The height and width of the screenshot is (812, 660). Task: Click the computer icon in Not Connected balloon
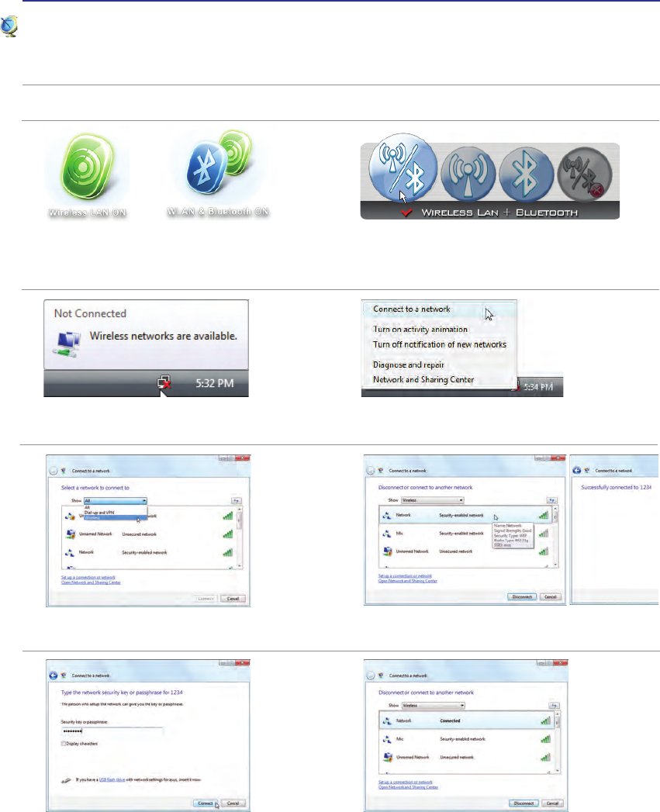coord(68,344)
